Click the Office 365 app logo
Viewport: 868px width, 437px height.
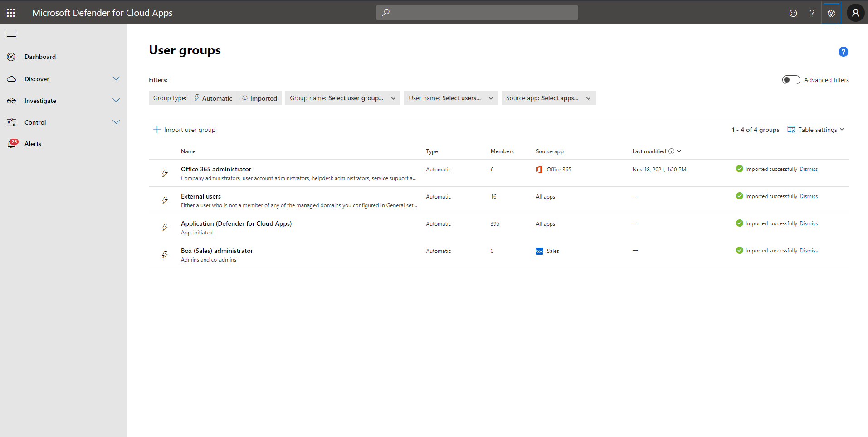(540, 170)
